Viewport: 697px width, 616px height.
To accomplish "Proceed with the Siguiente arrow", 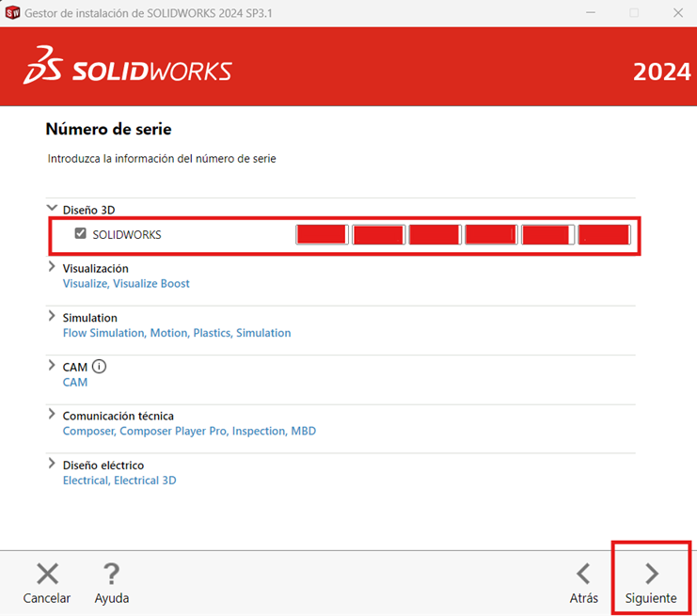I will point(651,574).
